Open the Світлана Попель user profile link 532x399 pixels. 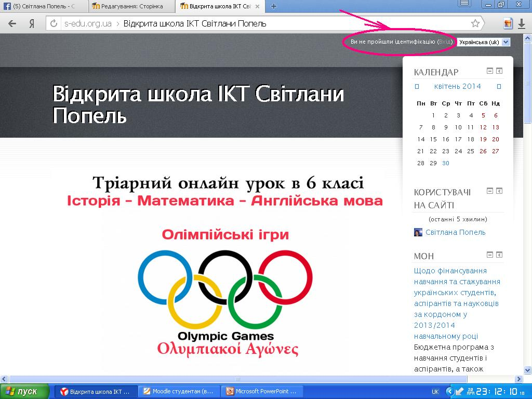click(455, 232)
